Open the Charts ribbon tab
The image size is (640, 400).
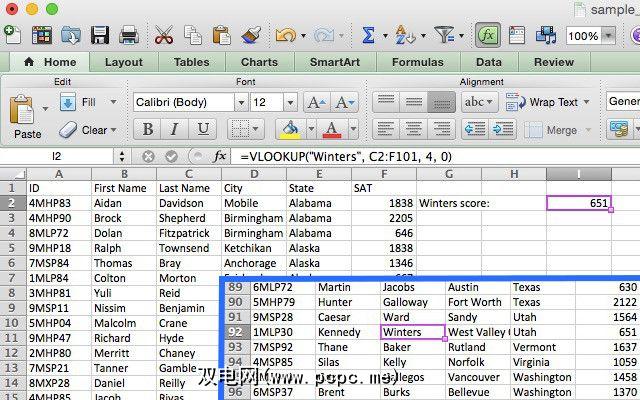point(259,62)
